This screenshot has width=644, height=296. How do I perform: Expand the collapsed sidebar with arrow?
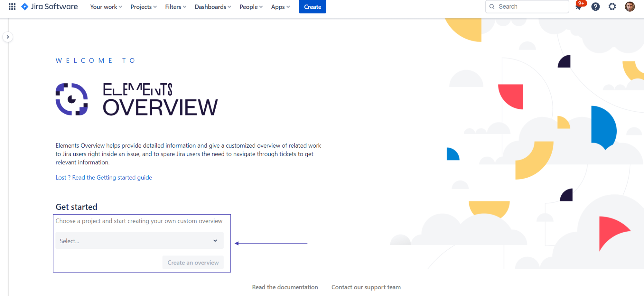pos(8,37)
